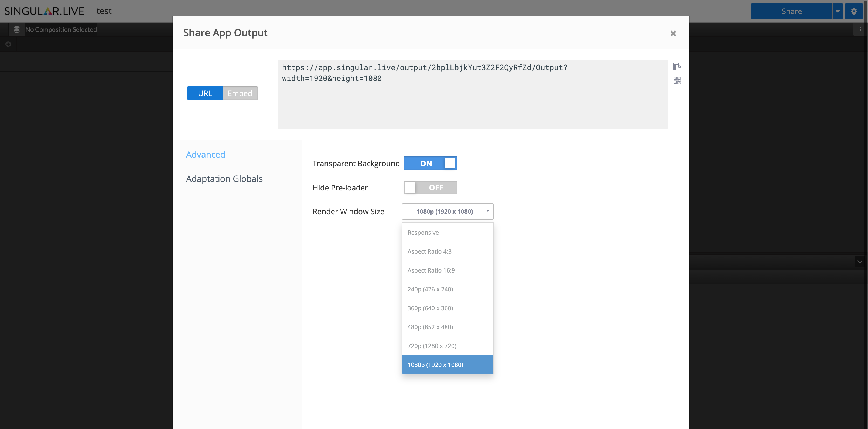Open the vertical dots menu at right
This screenshot has height=429, width=868.
click(860, 30)
